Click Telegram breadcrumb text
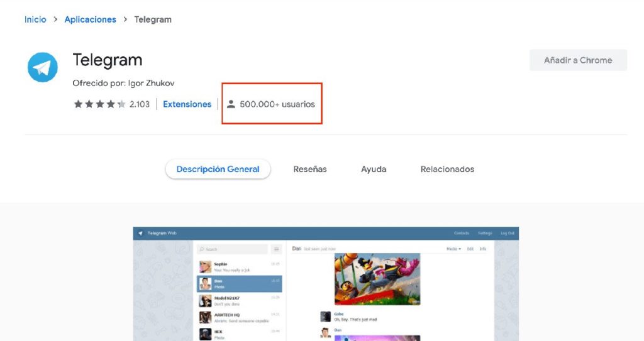Screen dimensions: 644x341 pyautogui.click(x=153, y=19)
